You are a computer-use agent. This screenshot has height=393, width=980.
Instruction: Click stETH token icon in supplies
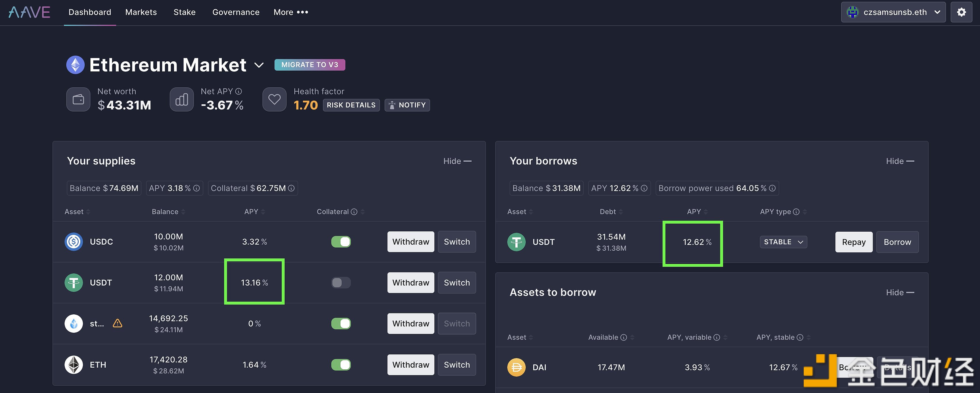point(74,324)
